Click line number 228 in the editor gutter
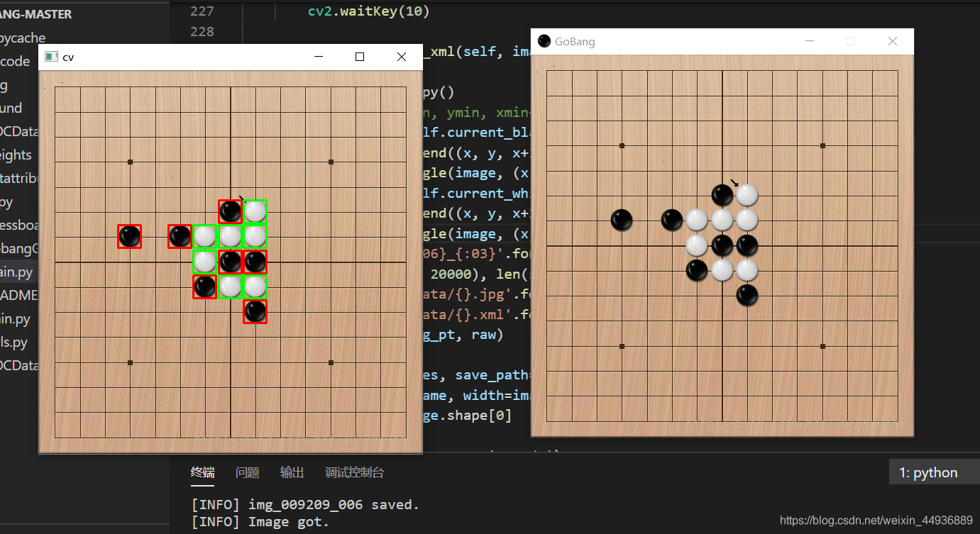The image size is (980, 534). [x=202, y=31]
